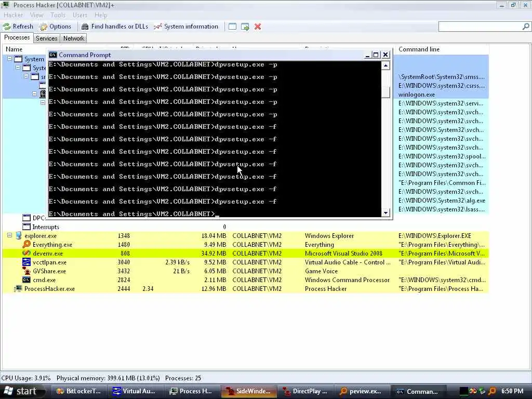Open the Comman... taskbar item
This screenshot has width=532, height=399.
click(x=418, y=391)
